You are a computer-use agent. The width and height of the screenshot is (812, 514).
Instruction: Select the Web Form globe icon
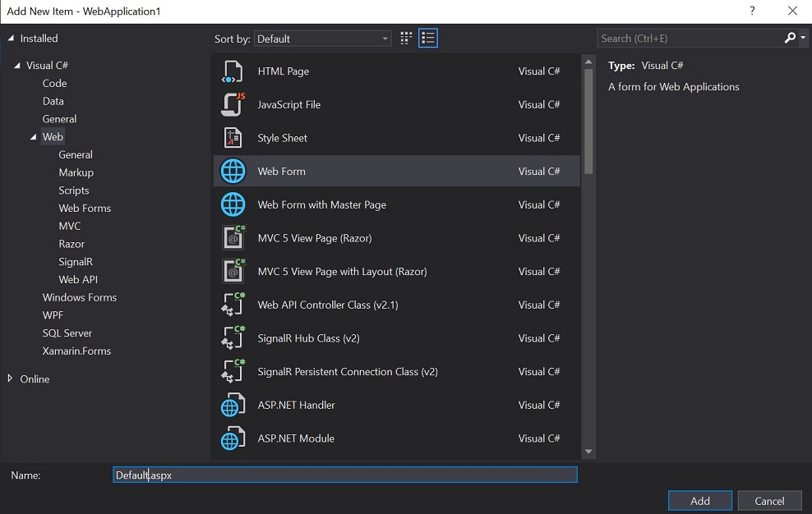point(233,171)
